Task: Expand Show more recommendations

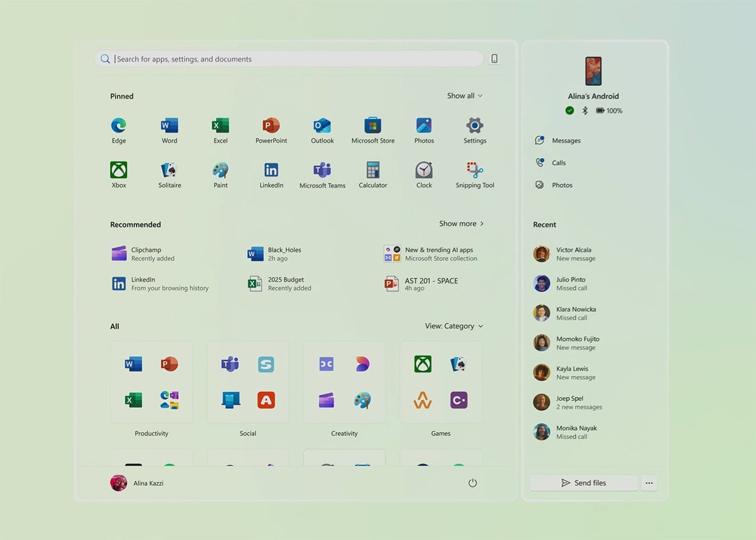Action: (x=461, y=223)
